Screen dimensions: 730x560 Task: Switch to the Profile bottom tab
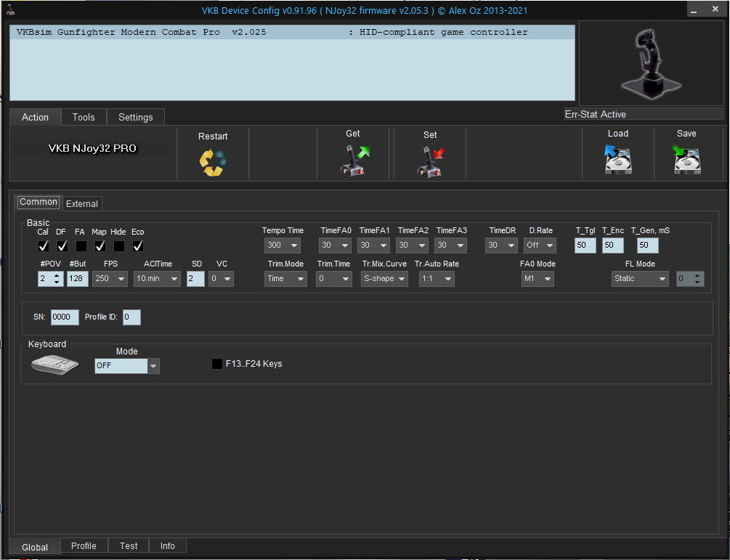click(84, 546)
